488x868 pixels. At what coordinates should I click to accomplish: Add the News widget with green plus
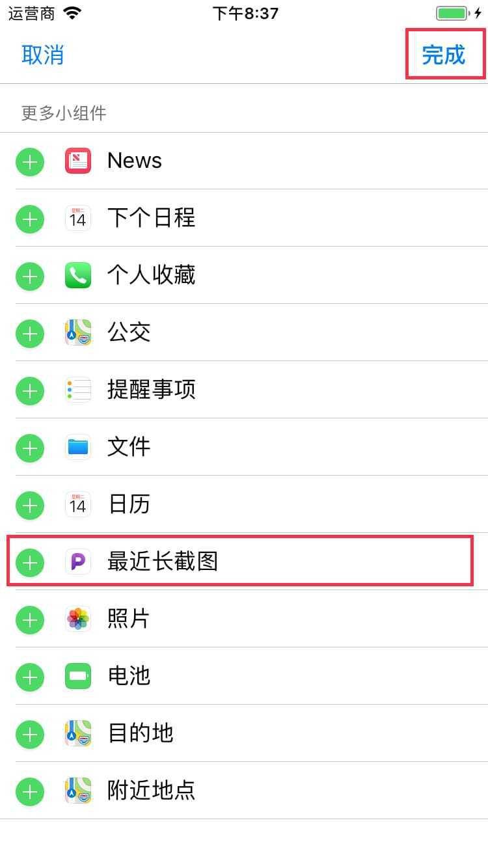[30, 161]
